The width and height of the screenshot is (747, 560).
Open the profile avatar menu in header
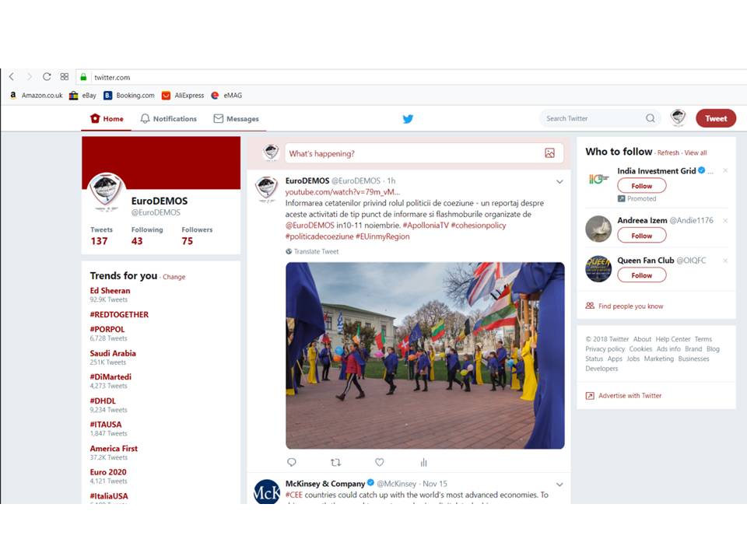click(678, 117)
